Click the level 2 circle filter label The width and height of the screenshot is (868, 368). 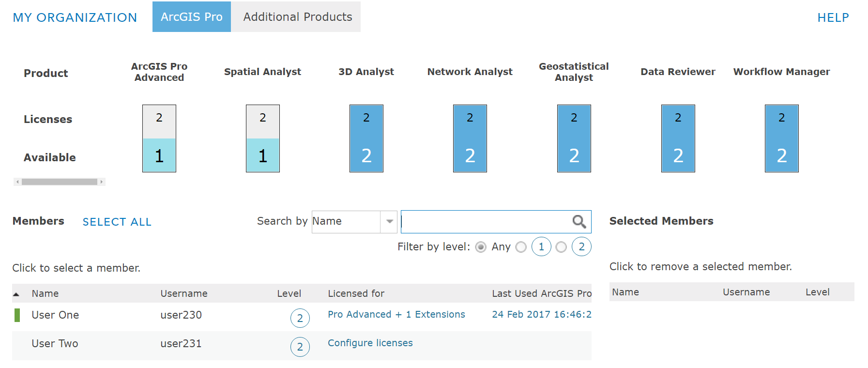(x=581, y=247)
